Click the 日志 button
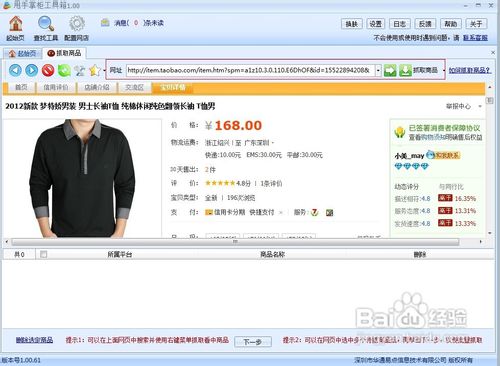The image size is (500, 366). pos(400,24)
